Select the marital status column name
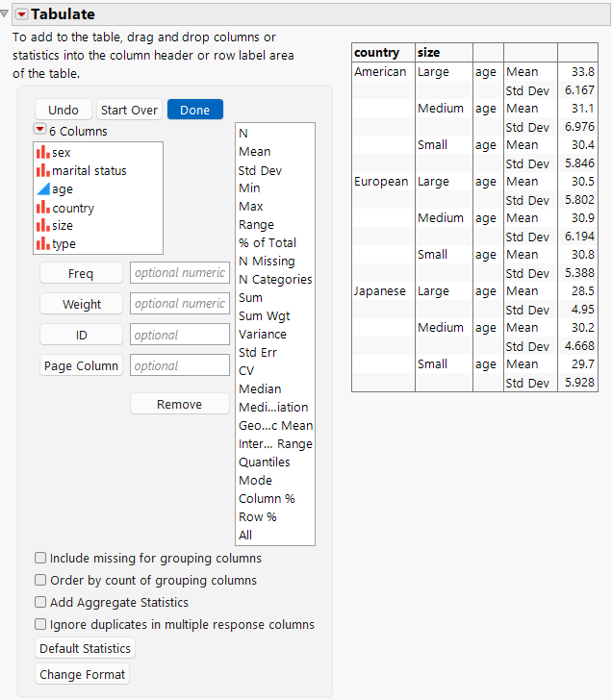 [89, 170]
